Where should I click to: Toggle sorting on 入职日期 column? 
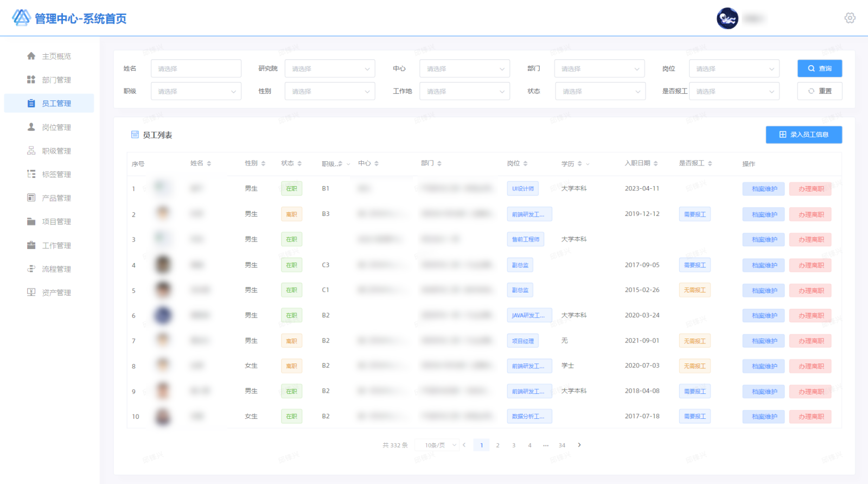pos(655,163)
